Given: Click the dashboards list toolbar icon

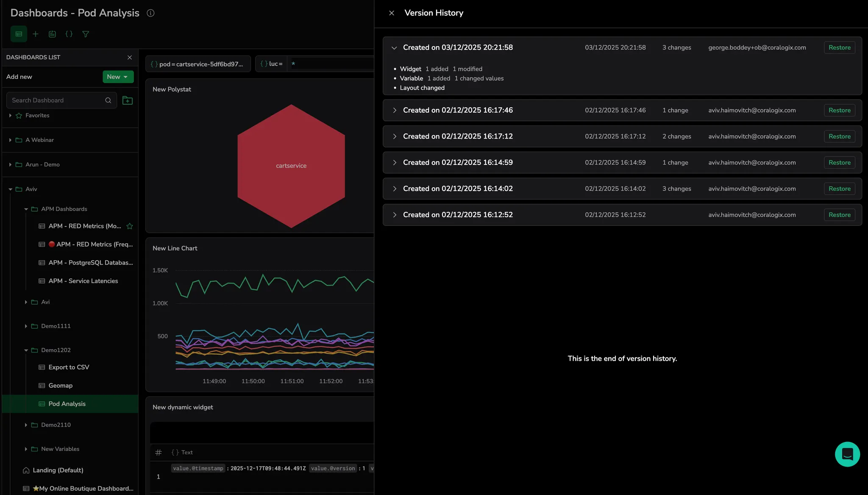Looking at the screenshot, I should 19,34.
